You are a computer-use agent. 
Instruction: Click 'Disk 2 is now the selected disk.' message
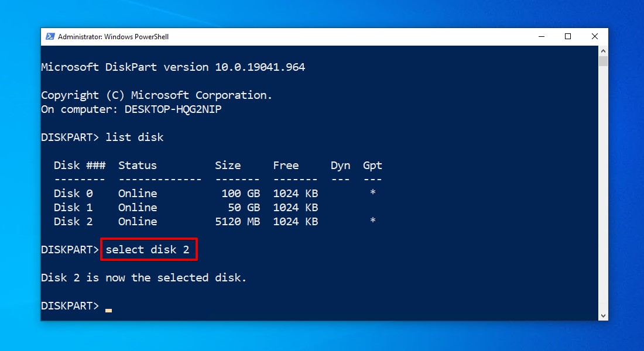144,278
